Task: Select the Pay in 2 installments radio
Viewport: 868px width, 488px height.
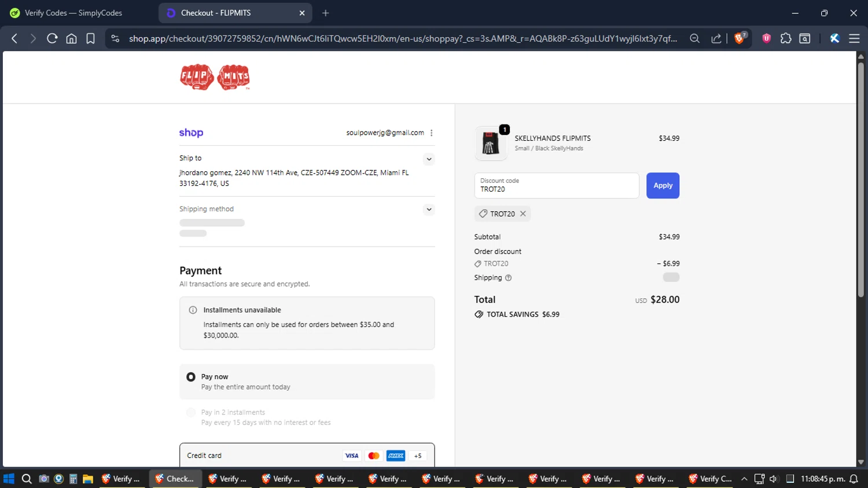Action: pyautogui.click(x=191, y=412)
